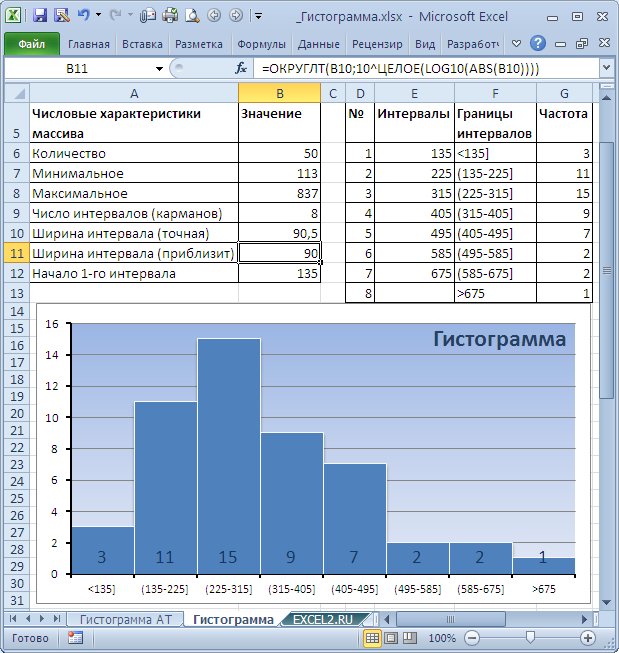The height and width of the screenshot is (653, 619).
Task: Expand the Name Box dropdown
Action: point(160,68)
